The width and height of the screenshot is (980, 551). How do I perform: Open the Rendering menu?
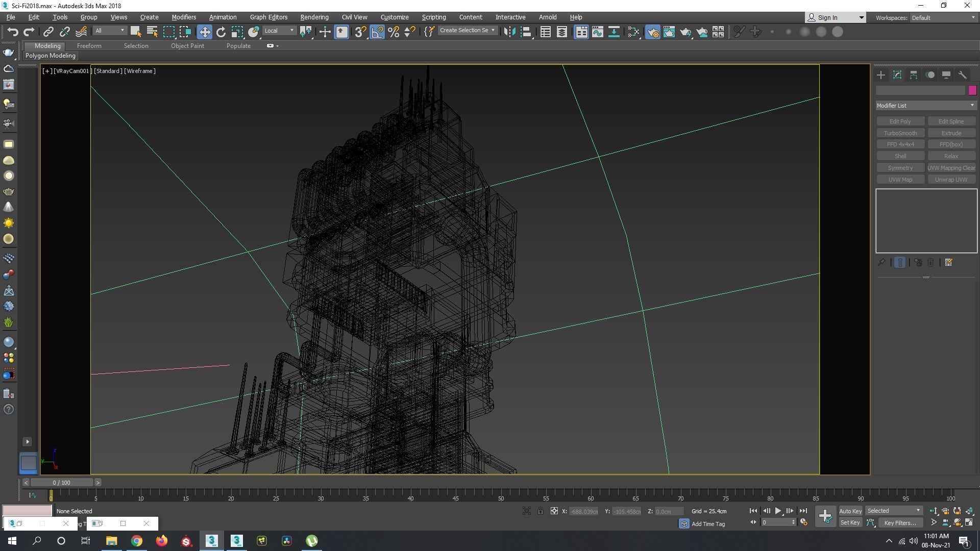(314, 17)
